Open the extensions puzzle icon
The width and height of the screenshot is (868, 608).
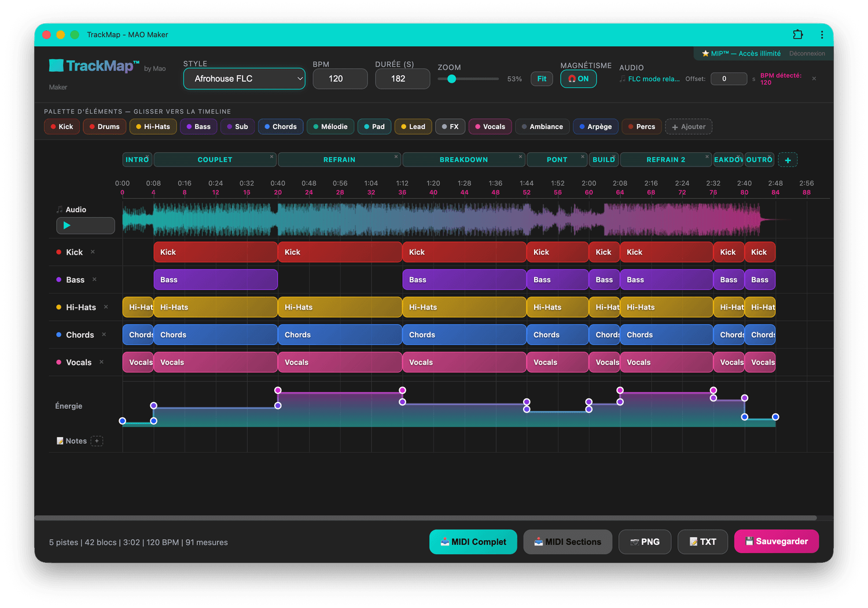coord(798,35)
